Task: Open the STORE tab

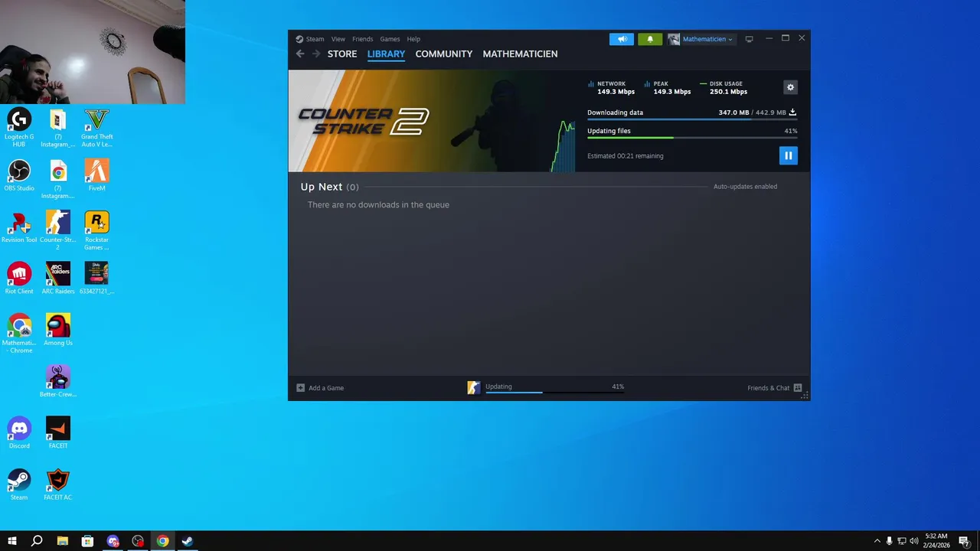Action: (x=342, y=54)
